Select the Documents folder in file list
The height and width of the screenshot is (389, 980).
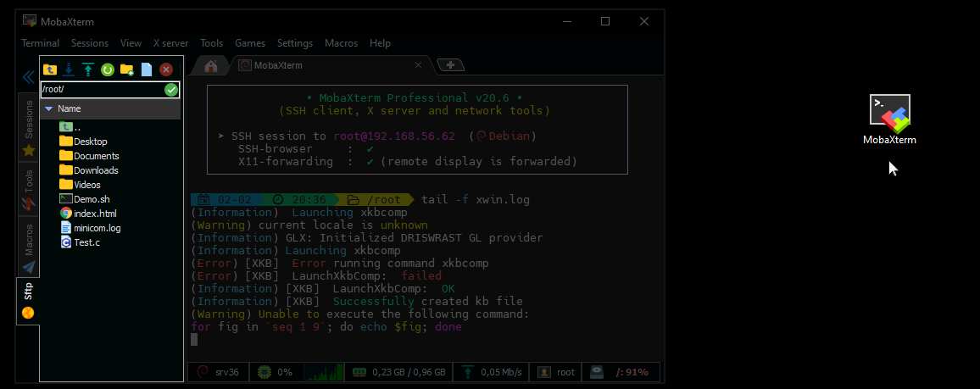click(89, 156)
